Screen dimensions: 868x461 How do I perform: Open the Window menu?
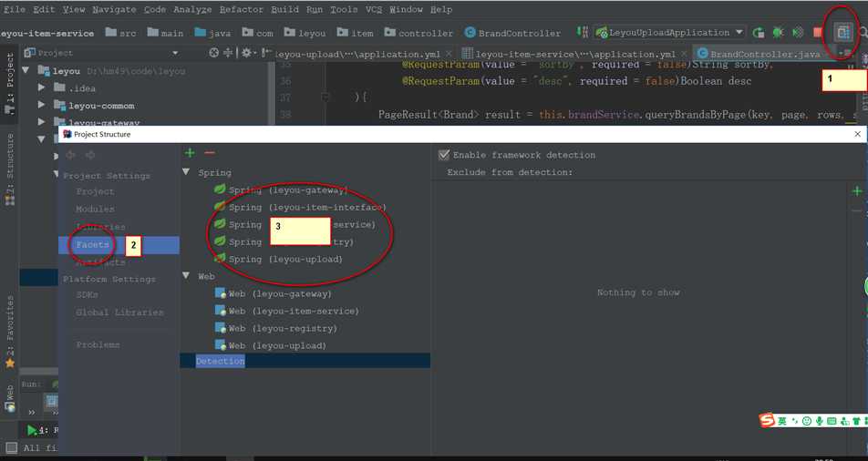click(407, 9)
